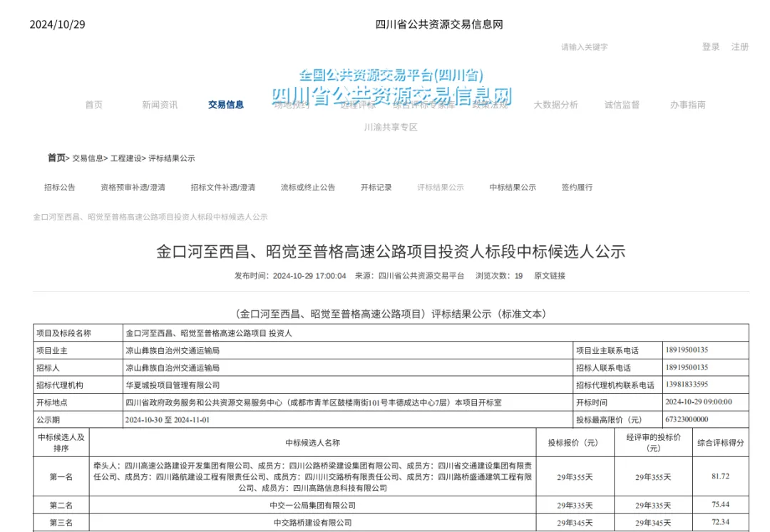Click the second-place bidder 中交一公局集团有限公司

coord(313,506)
